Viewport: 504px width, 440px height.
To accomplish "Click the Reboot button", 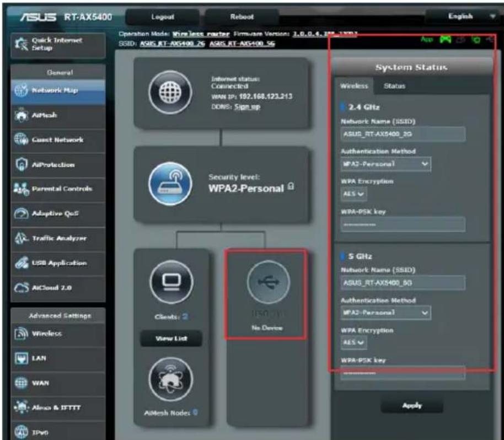I will (x=242, y=17).
